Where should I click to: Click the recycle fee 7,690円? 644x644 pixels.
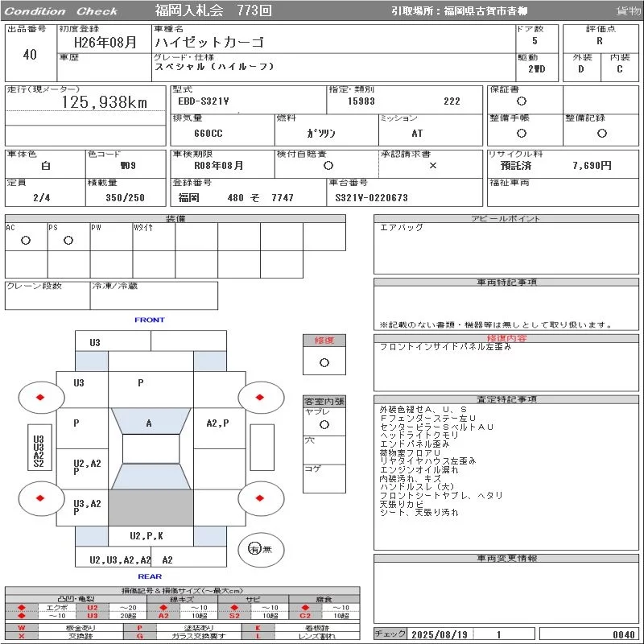pos(592,166)
